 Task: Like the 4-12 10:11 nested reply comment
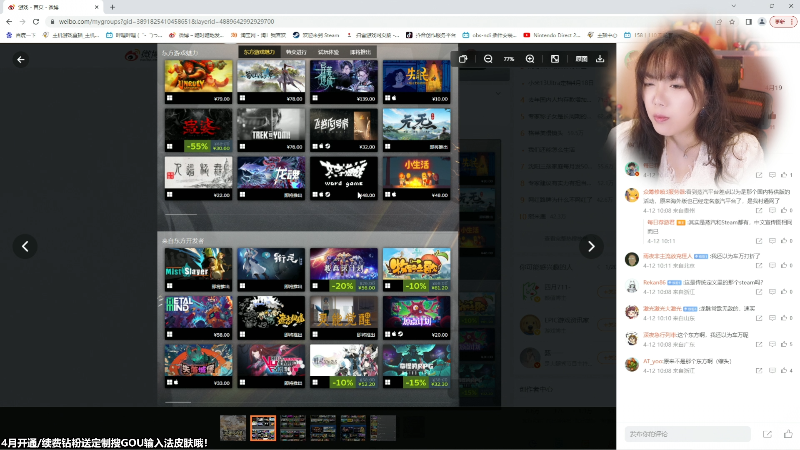784,241
